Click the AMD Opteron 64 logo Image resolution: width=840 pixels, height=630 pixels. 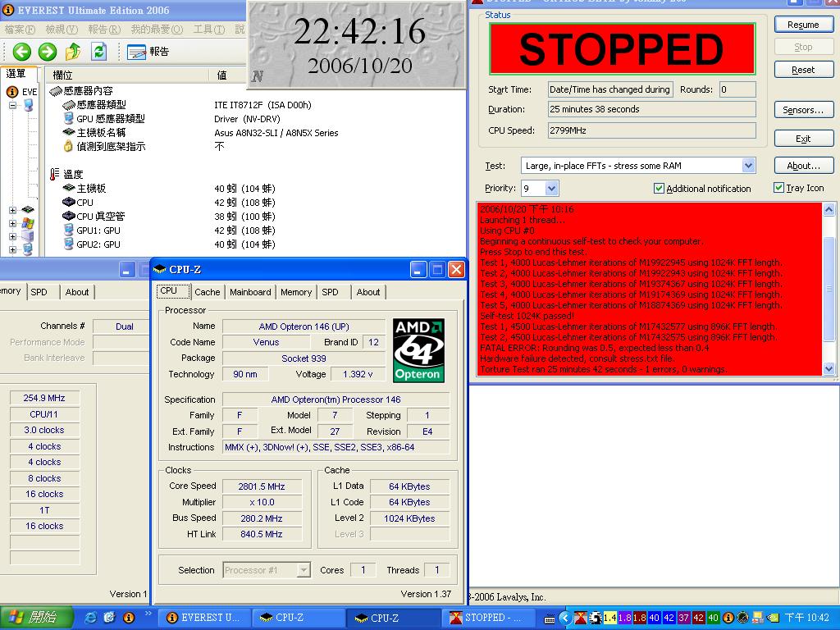(418, 350)
